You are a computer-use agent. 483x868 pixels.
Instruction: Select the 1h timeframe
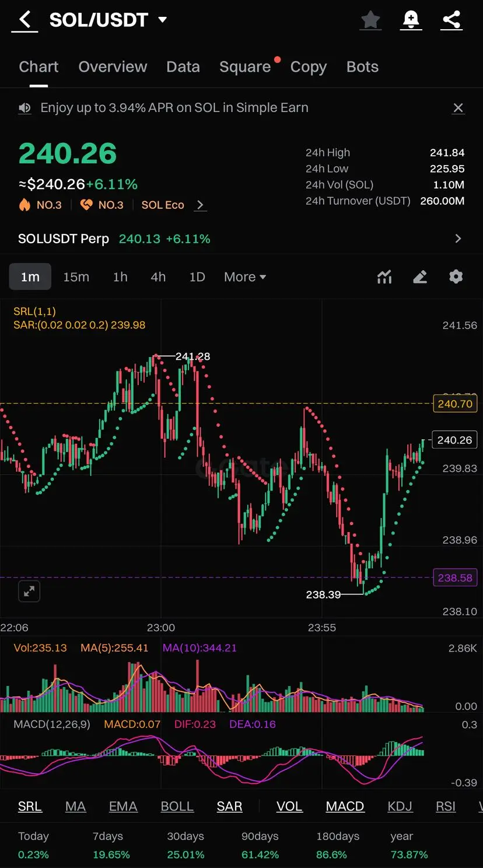coord(120,277)
